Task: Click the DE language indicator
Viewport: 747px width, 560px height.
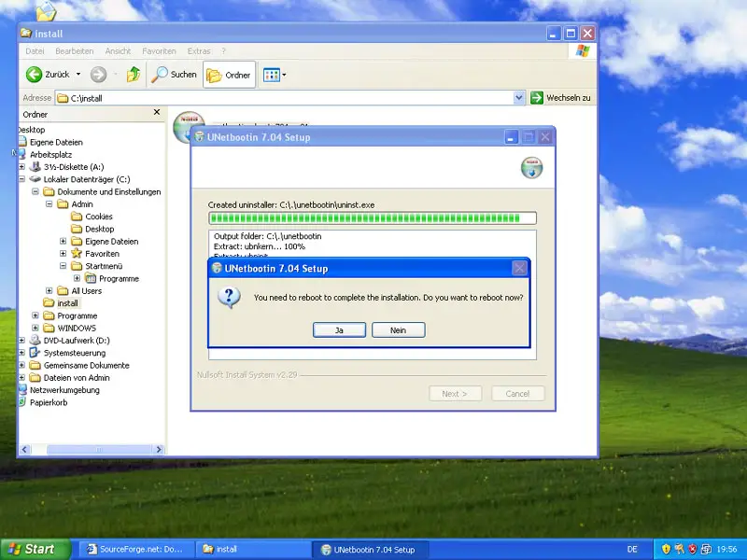Action: tap(632, 550)
